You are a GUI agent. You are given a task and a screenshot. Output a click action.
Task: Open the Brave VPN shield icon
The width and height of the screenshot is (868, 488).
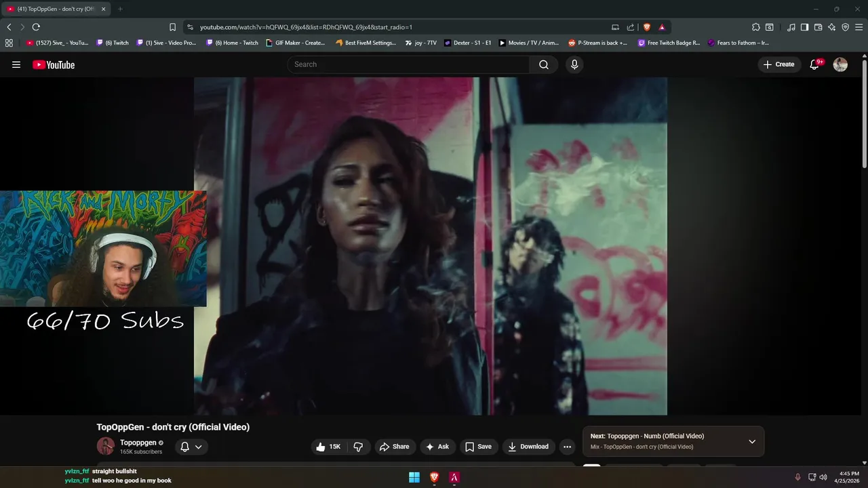tap(846, 27)
